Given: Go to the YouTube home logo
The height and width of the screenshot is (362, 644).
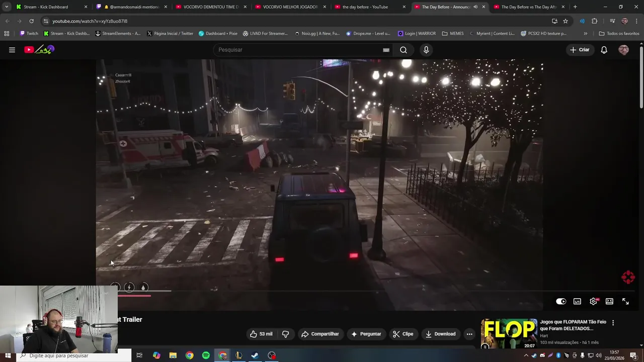Looking at the screenshot, I should click(39, 50).
